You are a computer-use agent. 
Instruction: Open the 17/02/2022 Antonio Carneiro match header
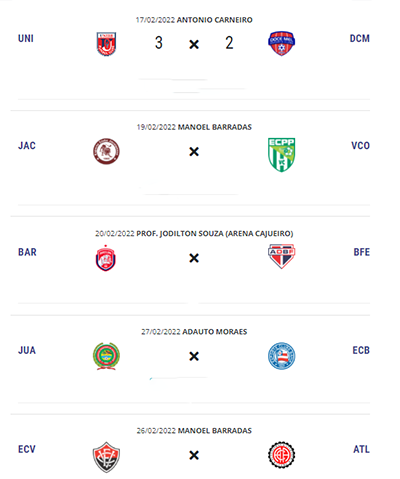(194, 20)
